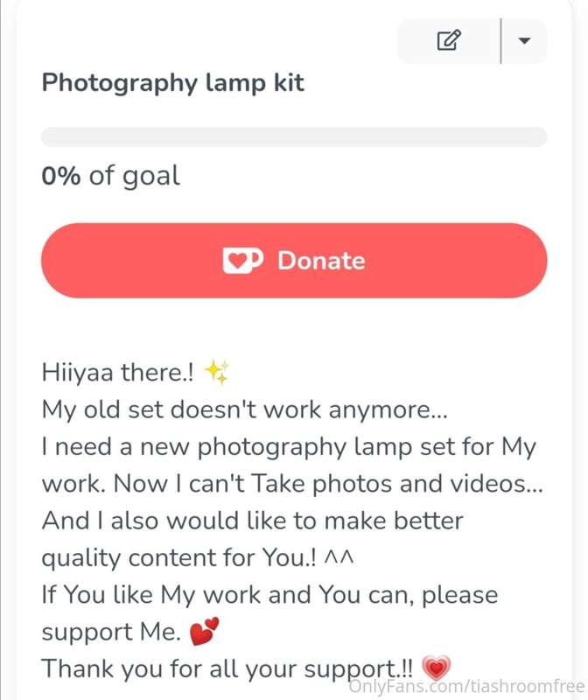The width and height of the screenshot is (588, 700).
Task: Click the sparkles emoji after Hiiyaa there
Action: click(x=217, y=372)
